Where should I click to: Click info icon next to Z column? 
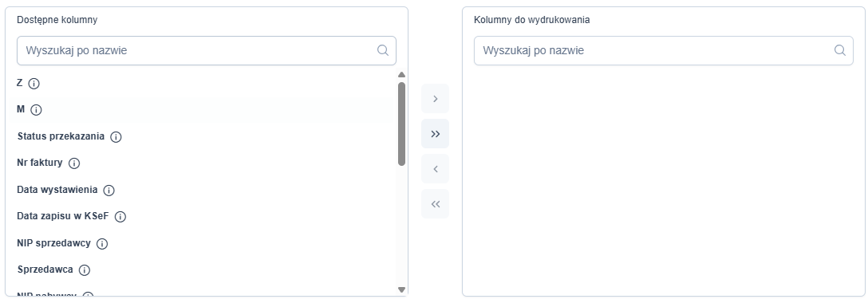34,84
